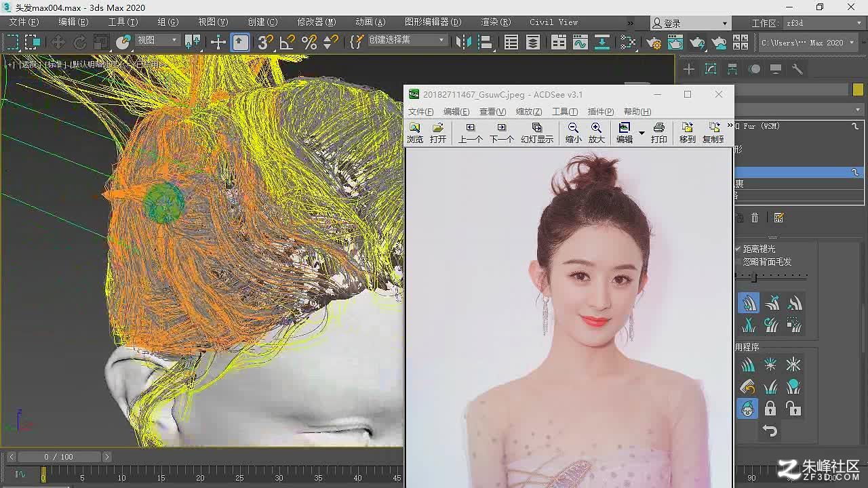Open the 视图 reference coordinate dropdown

point(157,41)
